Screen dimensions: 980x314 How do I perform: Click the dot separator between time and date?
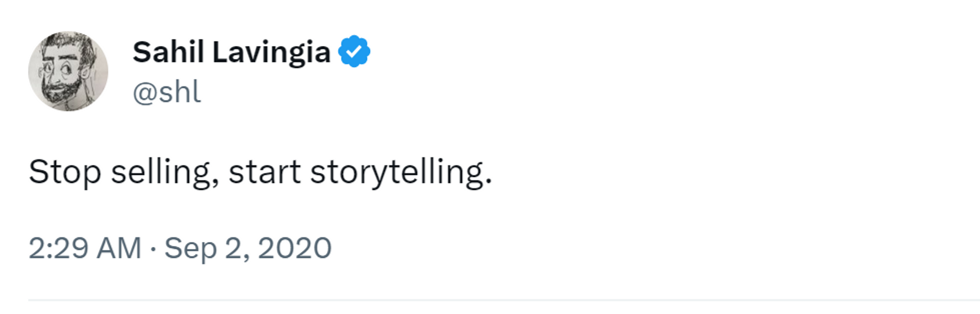(153, 248)
